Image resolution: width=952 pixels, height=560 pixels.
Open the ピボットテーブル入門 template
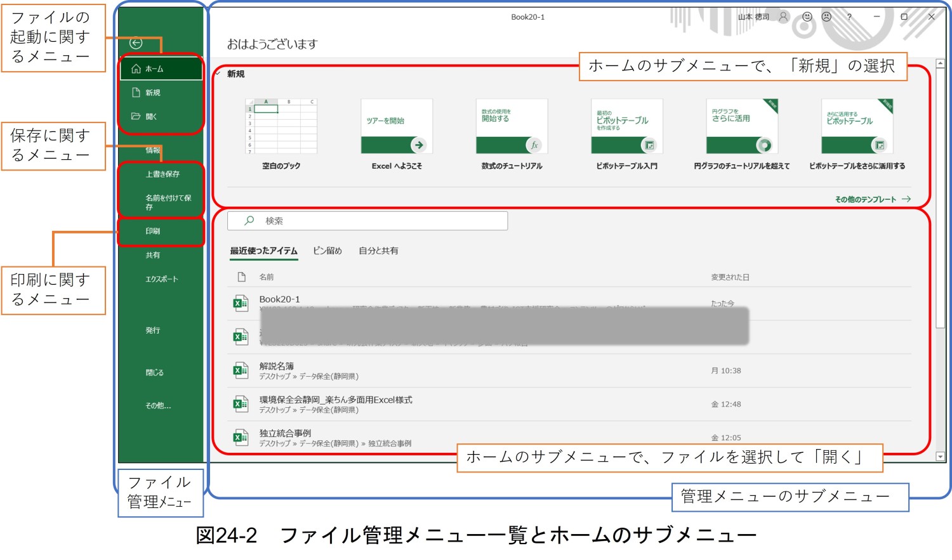(x=626, y=126)
